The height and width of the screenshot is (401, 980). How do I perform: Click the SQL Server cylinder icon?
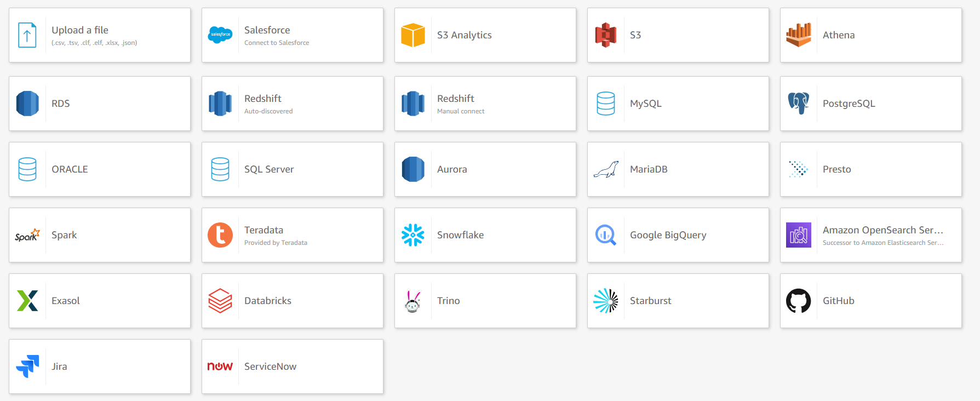pyautogui.click(x=220, y=169)
